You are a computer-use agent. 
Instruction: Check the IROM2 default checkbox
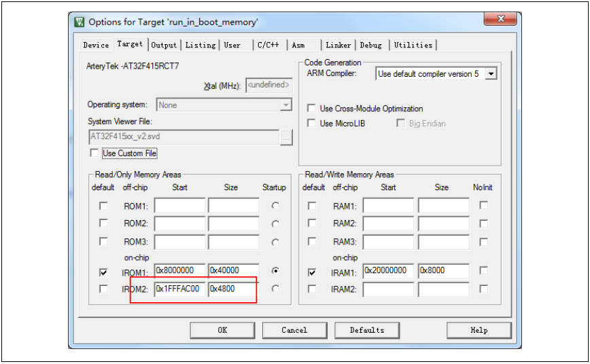103,289
